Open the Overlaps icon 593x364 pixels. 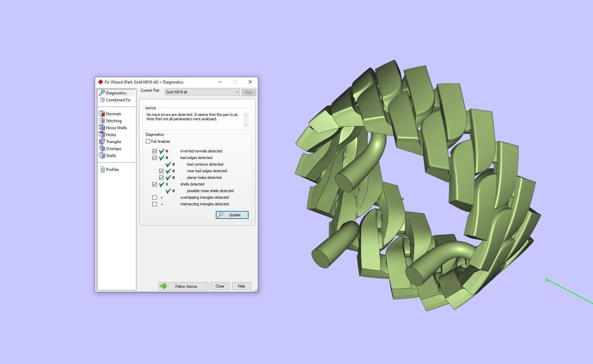pyautogui.click(x=102, y=149)
